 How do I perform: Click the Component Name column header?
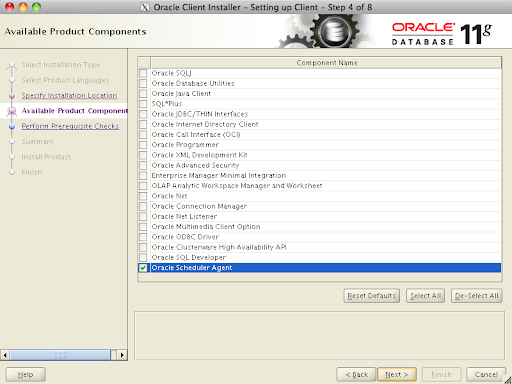coord(326,63)
